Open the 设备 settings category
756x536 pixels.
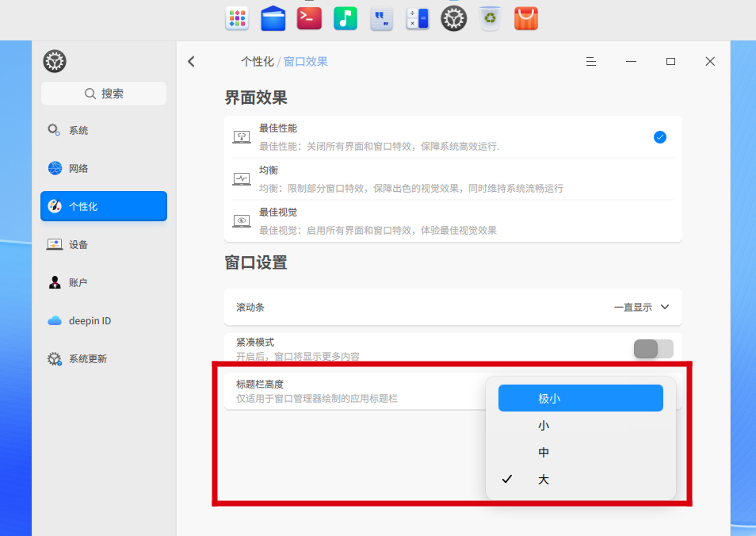coord(104,244)
